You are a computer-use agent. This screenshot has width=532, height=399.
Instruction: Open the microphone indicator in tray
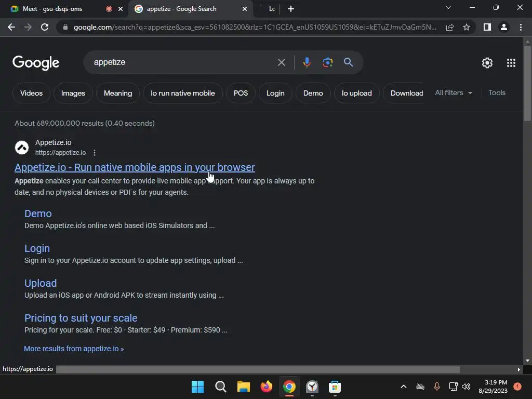pos(436,387)
